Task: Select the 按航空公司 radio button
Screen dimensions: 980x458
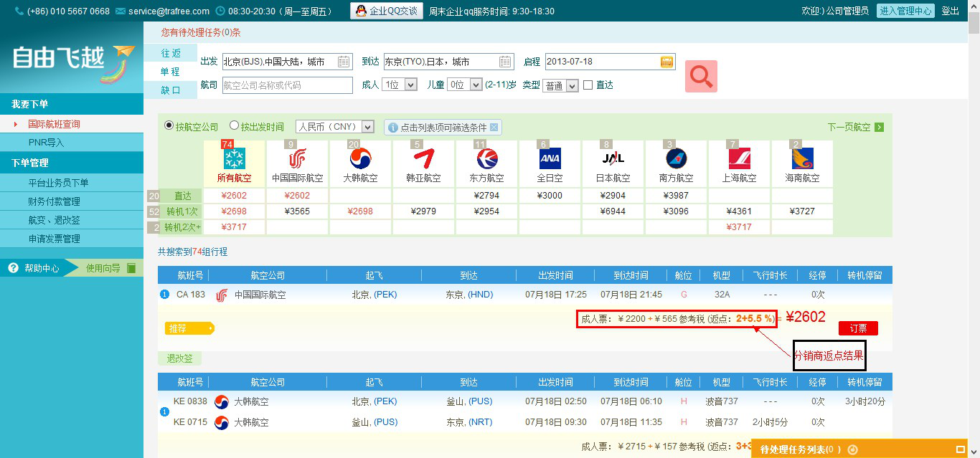Action: (x=169, y=126)
